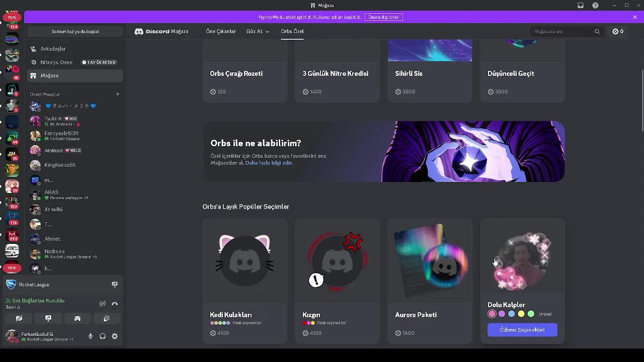644x362 pixels.
Task: Mute microphone in user panel
Action: coord(91,336)
